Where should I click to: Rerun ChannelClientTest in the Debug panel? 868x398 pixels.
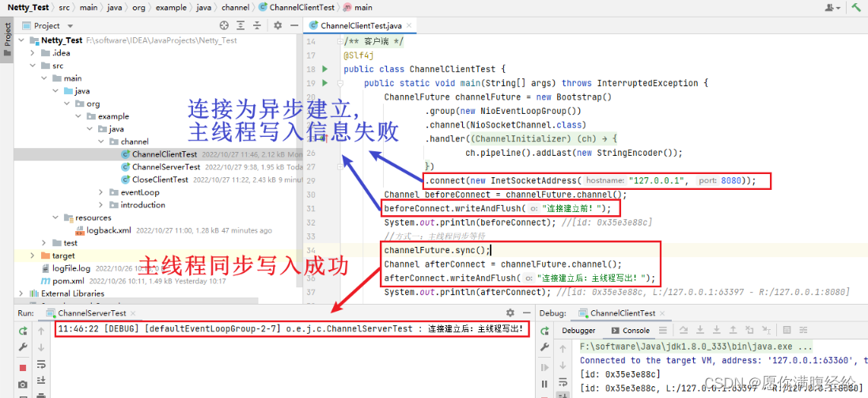tap(544, 331)
